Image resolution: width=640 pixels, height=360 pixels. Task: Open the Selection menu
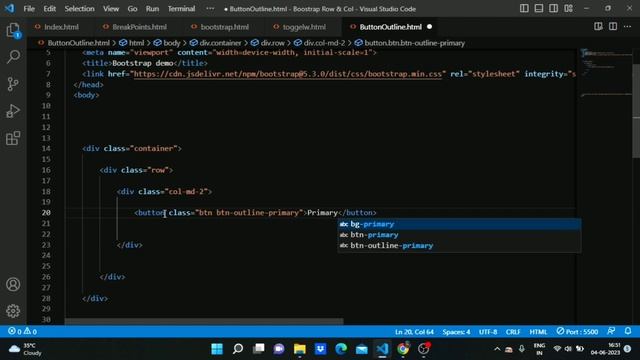pos(79,9)
